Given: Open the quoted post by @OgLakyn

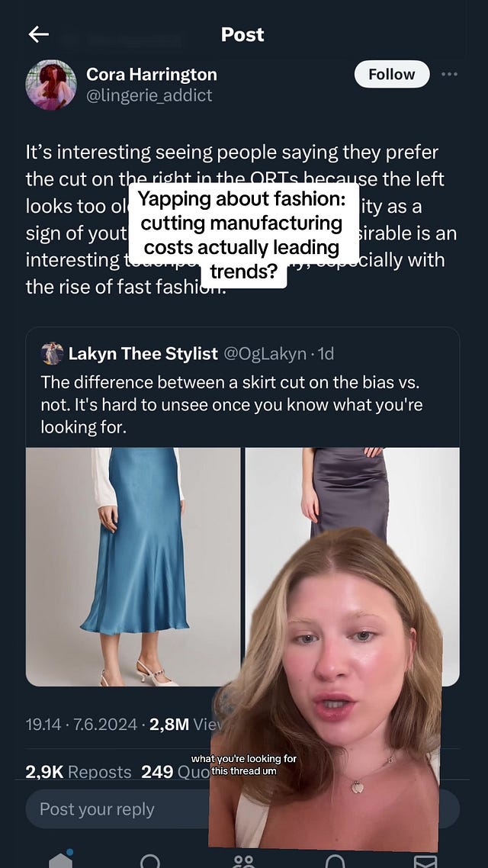Looking at the screenshot, I should 242,387.
